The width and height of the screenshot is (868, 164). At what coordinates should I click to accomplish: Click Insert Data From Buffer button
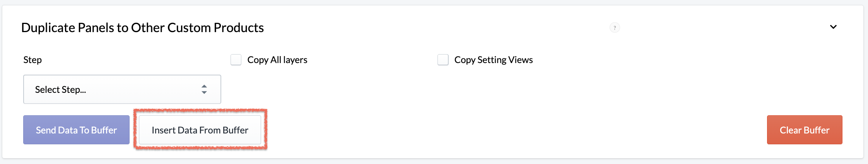(200, 130)
